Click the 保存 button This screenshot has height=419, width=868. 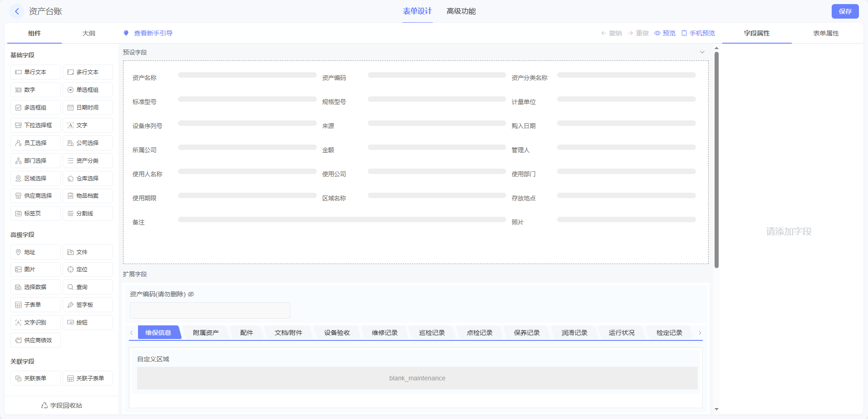845,11
